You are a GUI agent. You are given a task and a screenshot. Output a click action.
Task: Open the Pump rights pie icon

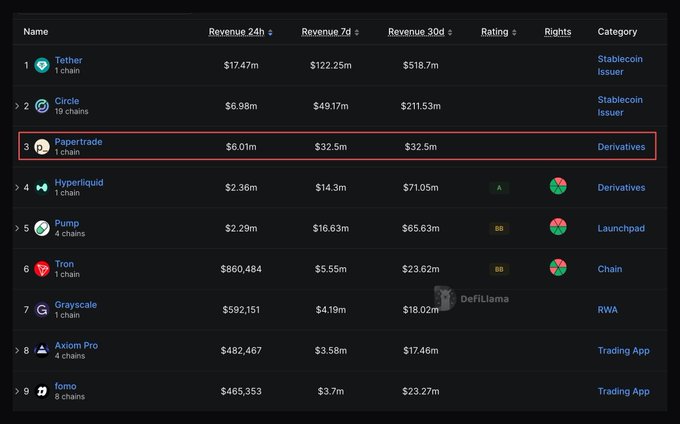tap(558, 227)
